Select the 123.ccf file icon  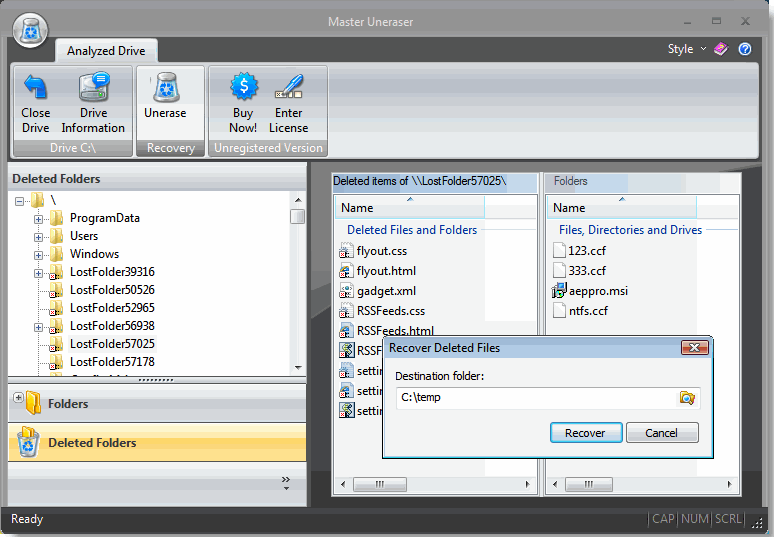click(559, 251)
